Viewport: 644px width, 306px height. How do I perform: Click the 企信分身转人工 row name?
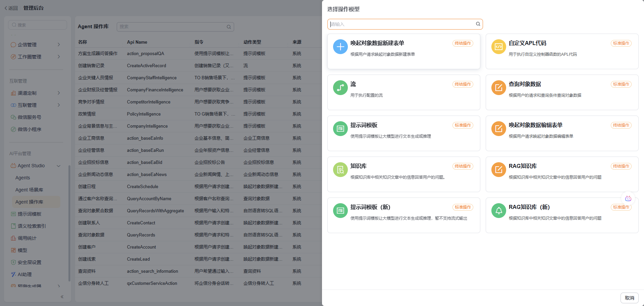[93, 283]
